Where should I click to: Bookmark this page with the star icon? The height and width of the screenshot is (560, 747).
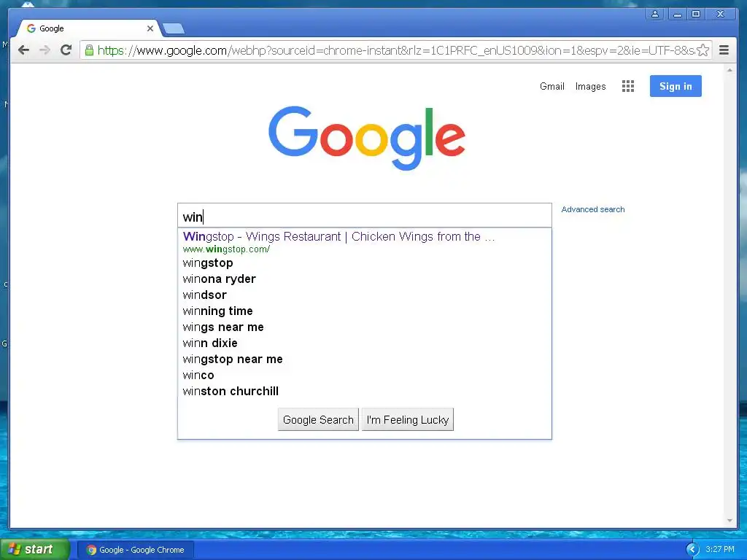[703, 50]
